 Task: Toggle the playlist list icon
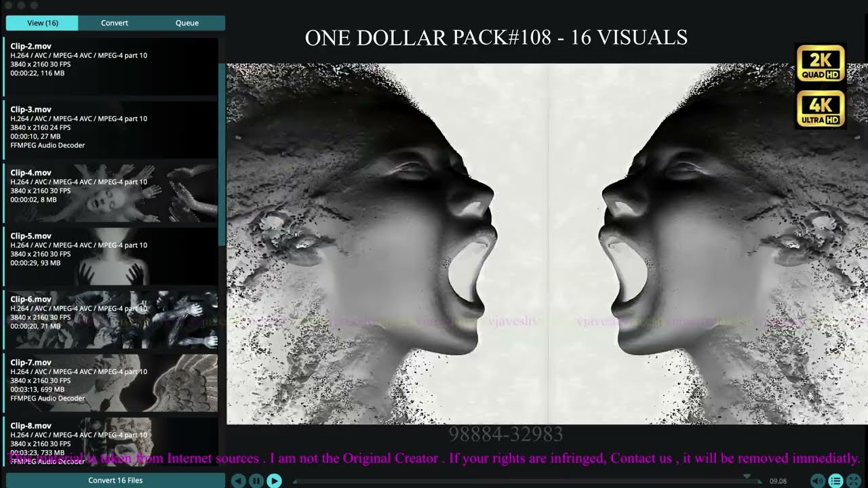(836, 481)
